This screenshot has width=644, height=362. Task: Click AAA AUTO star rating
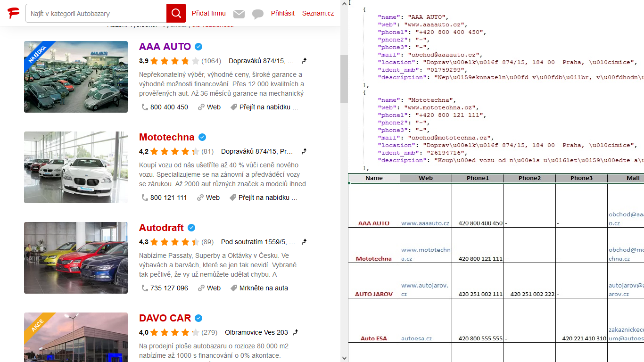pos(174,61)
